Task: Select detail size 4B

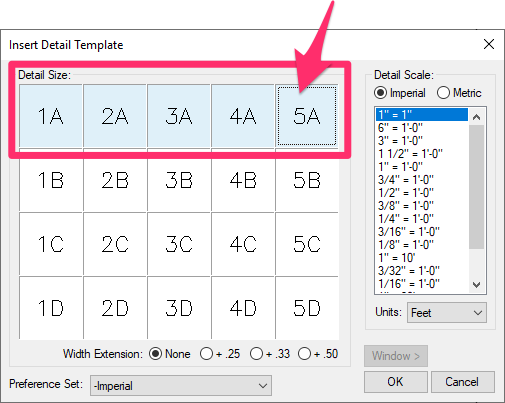Action: click(243, 180)
